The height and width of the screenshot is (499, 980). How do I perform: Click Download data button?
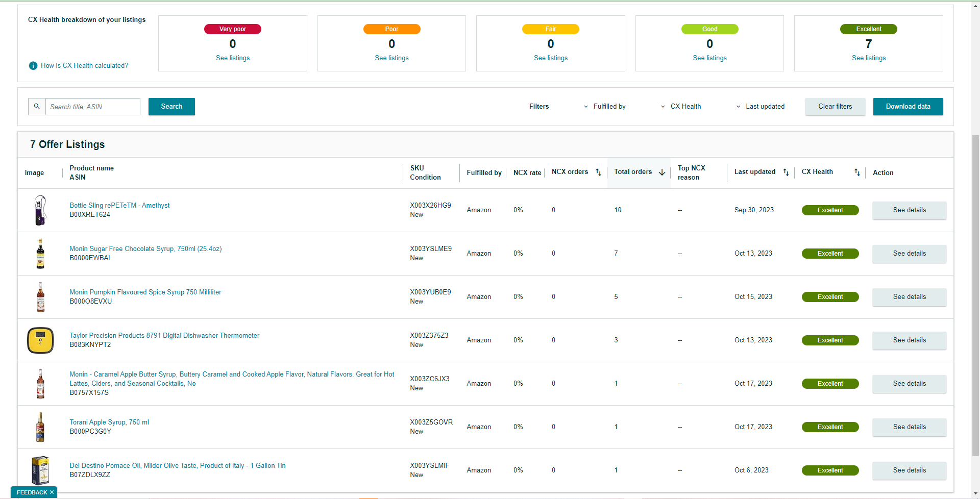908,107
